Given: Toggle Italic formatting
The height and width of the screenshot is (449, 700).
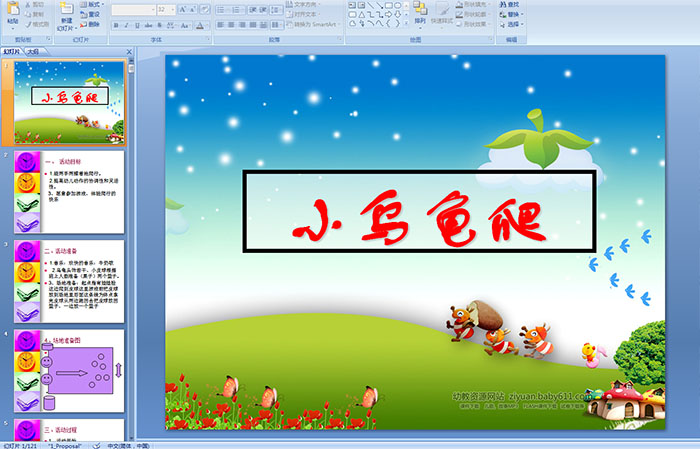Looking at the screenshot, I should coord(126,25).
